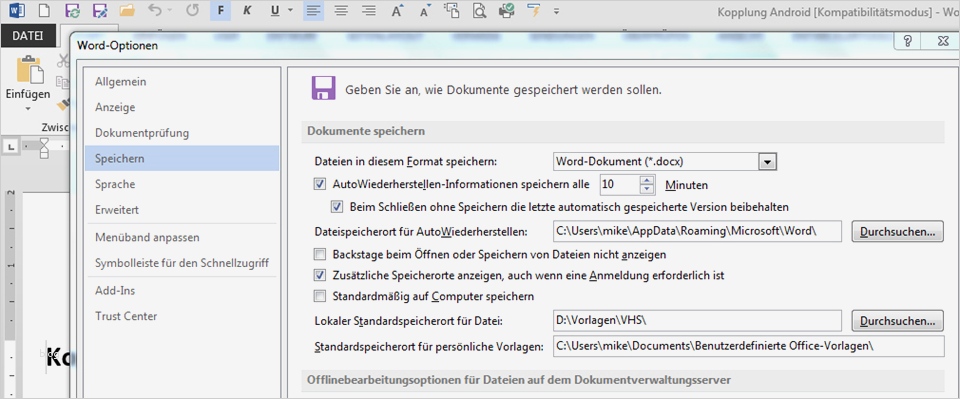Enable Standardmäßig auf Computer speichern
This screenshot has height=399, width=960.
[320, 296]
